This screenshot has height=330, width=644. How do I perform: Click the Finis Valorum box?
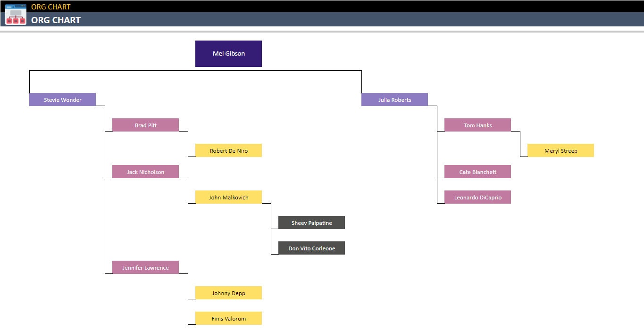(x=228, y=318)
